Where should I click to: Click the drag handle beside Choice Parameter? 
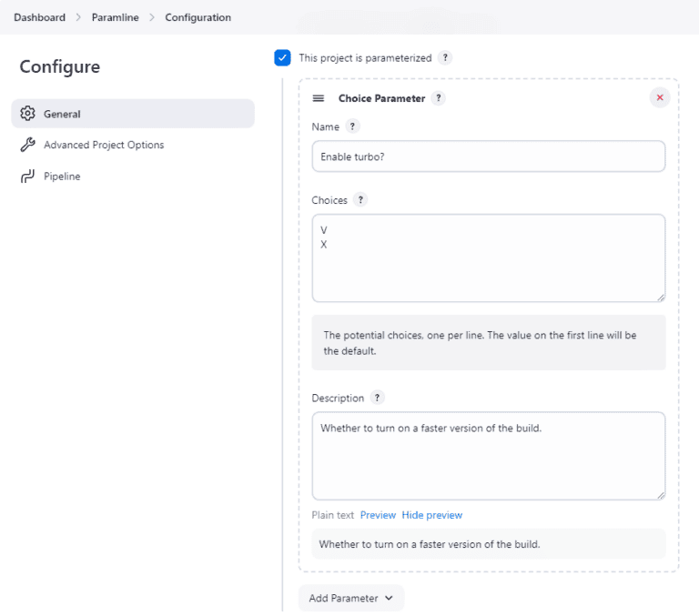pyautogui.click(x=319, y=98)
